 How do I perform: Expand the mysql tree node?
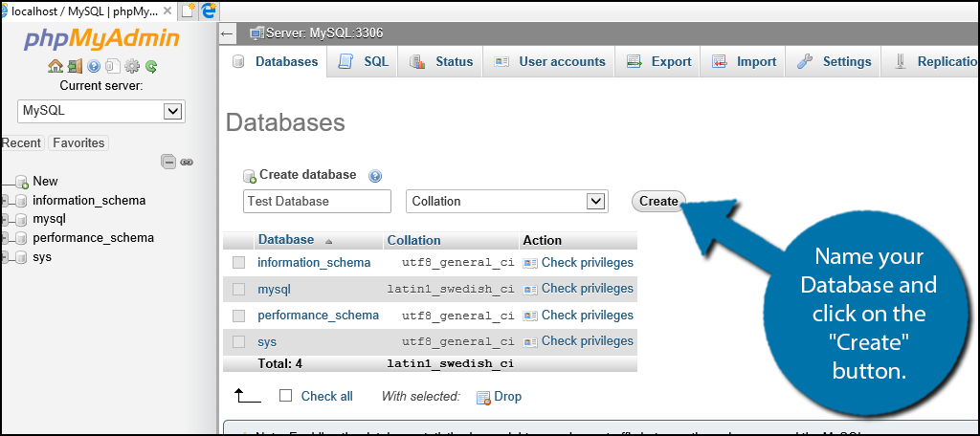coord(5,220)
